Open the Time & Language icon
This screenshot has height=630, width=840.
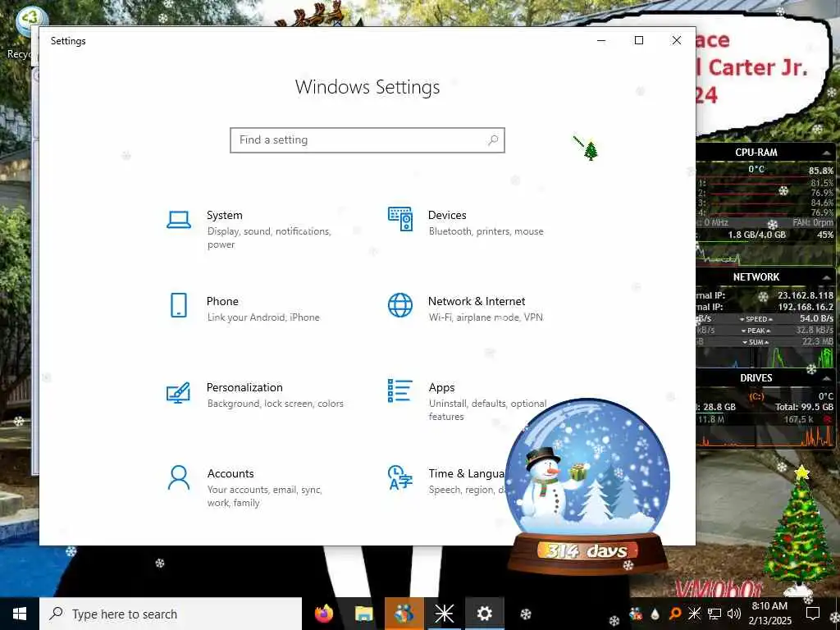[400, 478]
